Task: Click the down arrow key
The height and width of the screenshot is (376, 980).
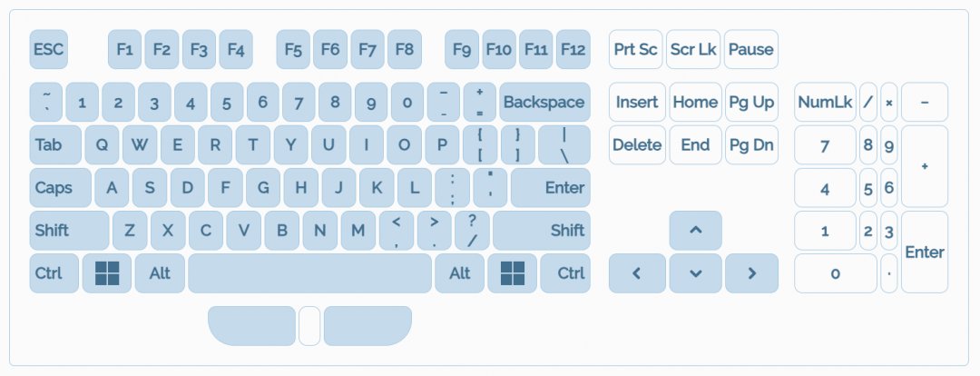Action: pyautogui.click(x=696, y=273)
